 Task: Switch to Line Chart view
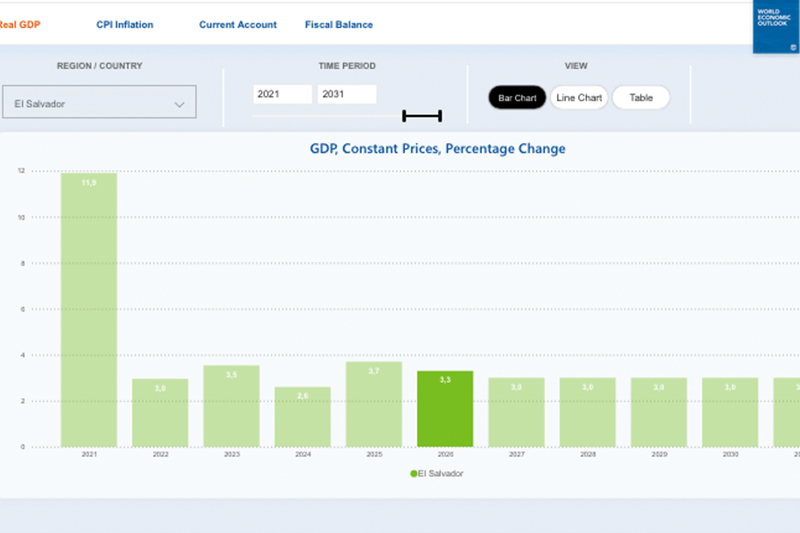pyautogui.click(x=579, y=98)
